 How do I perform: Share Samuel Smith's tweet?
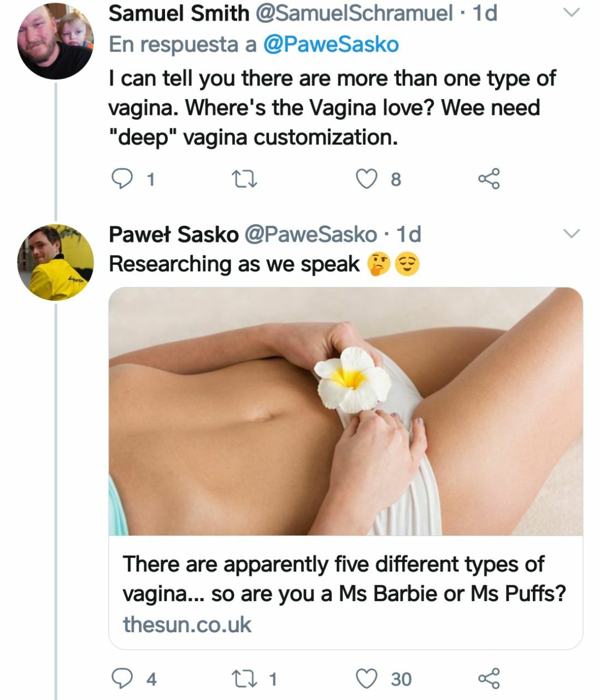pos(489,179)
